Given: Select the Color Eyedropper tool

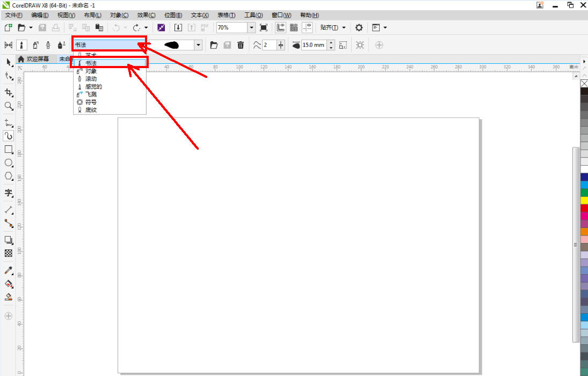Looking at the screenshot, I should click(x=9, y=270).
